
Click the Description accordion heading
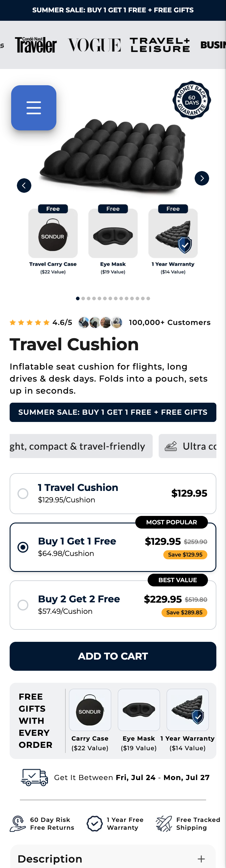coord(50,859)
